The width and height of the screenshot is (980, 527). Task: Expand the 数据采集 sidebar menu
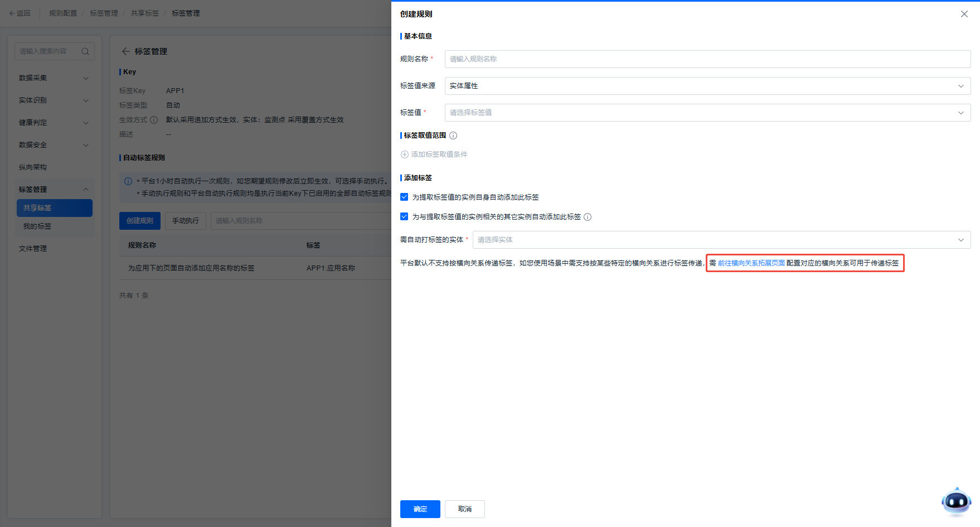click(x=54, y=78)
